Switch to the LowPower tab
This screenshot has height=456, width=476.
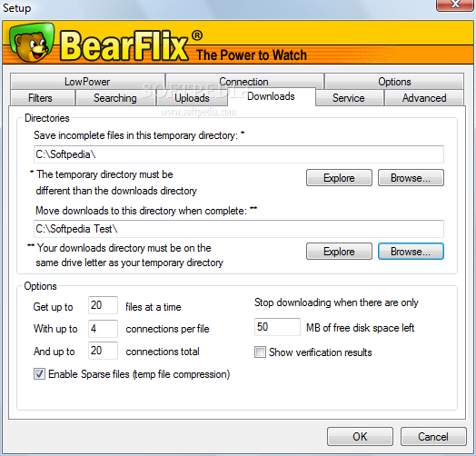click(x=87, y=82)
